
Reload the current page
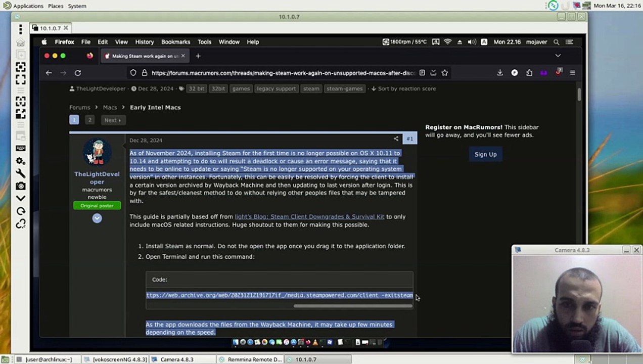[x=78, y=73]
